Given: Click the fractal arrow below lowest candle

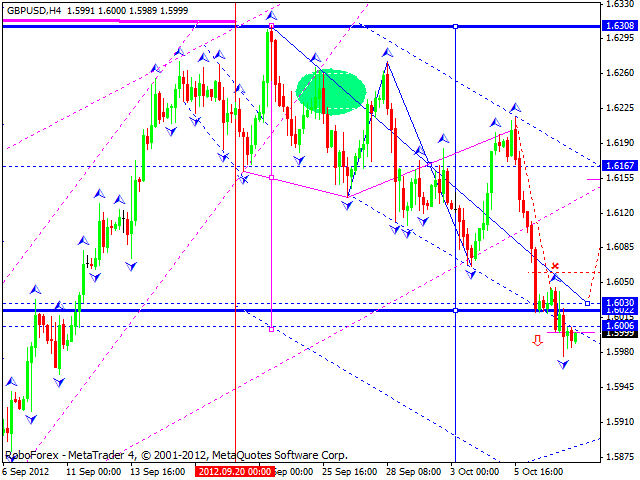Looking at the screenshot, I should click(x=565, y=365).
